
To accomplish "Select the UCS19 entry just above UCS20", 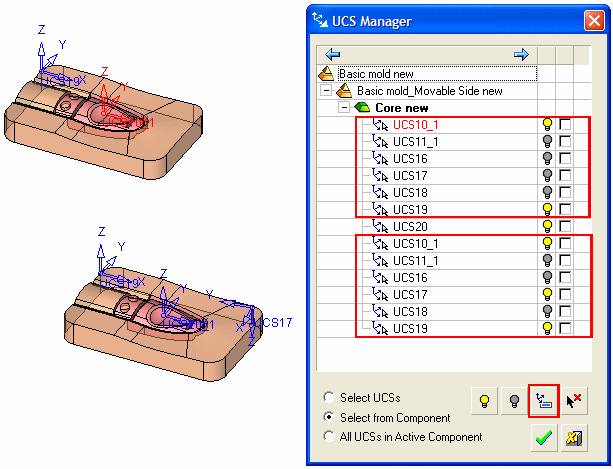I will (410, 210).
